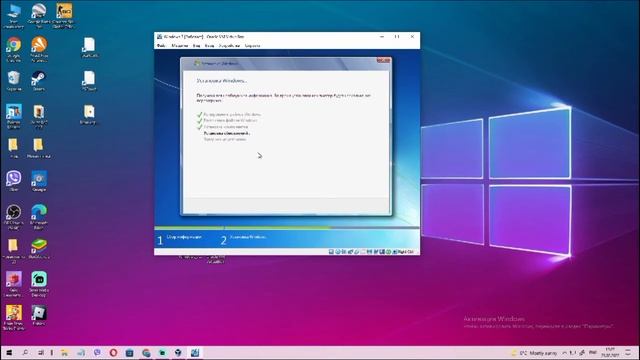
Task: Click the Right Ctrl host key indicator
Action: coord(406,252)
